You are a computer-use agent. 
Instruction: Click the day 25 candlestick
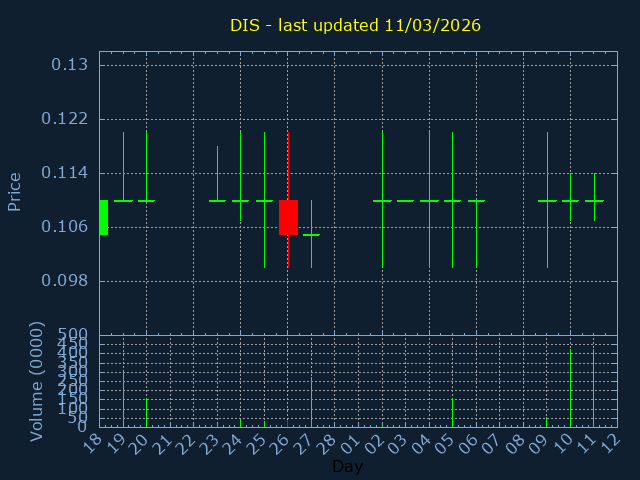pos(264,200)
